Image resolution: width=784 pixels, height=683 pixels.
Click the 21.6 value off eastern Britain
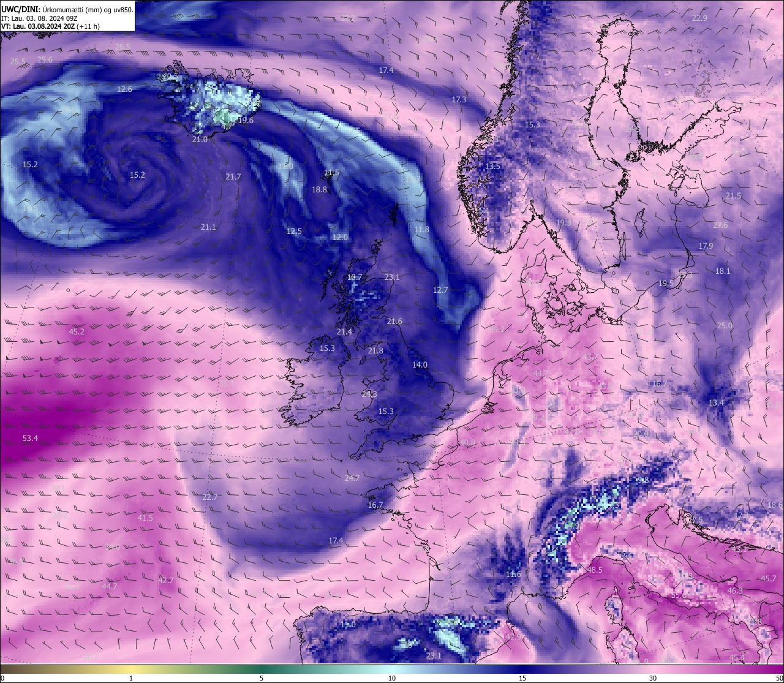point(394,321)
